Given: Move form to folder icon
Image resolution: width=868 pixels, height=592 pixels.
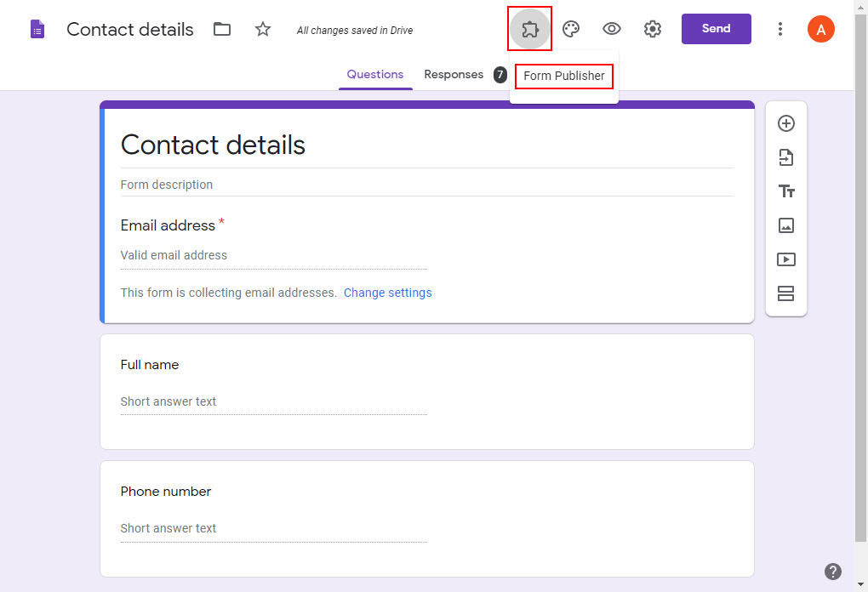Looking at the screenshot, I should point(222,29).
